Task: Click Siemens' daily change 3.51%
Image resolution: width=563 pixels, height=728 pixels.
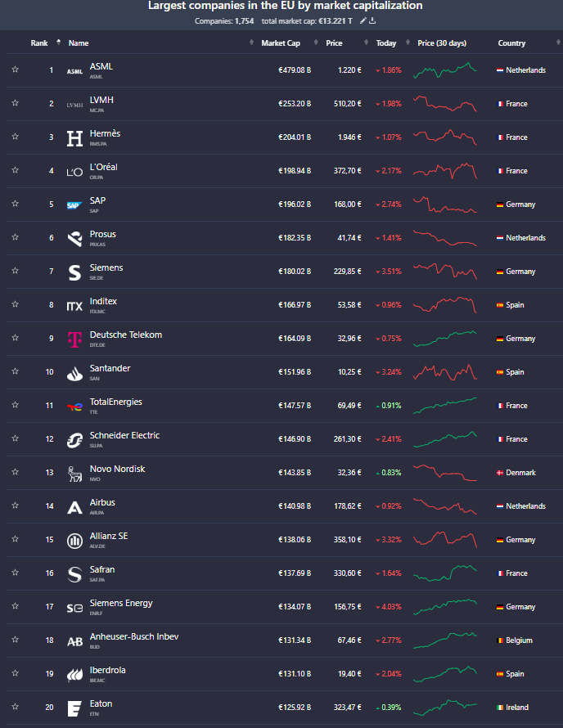Action: click(x=389, y=271)
